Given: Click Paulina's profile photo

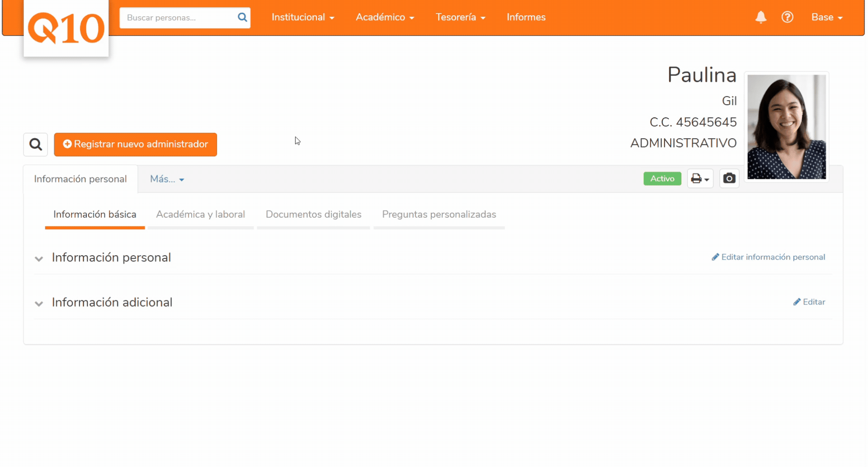Looking at the screenshot, I should [x=787, y=127].
